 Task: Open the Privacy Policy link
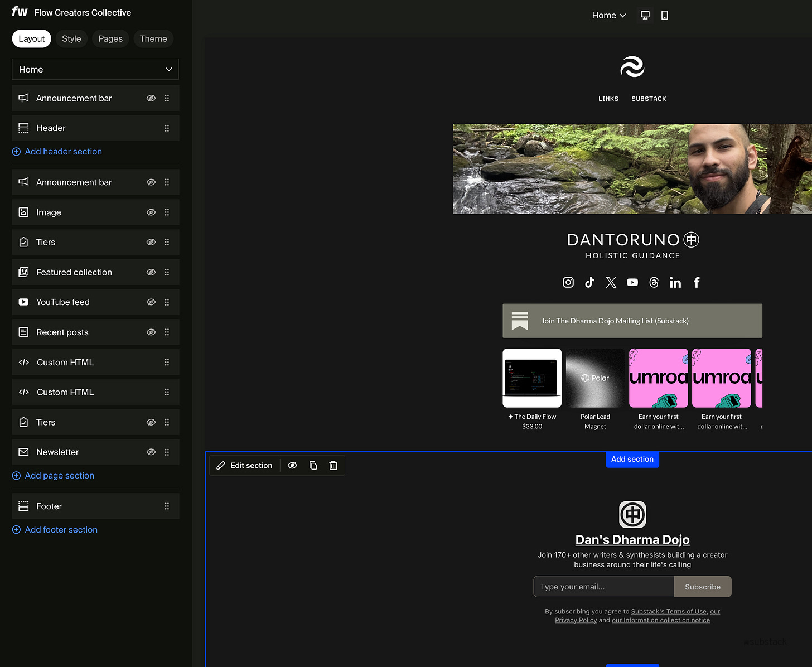pyautogui.click(x=576, y=620)
